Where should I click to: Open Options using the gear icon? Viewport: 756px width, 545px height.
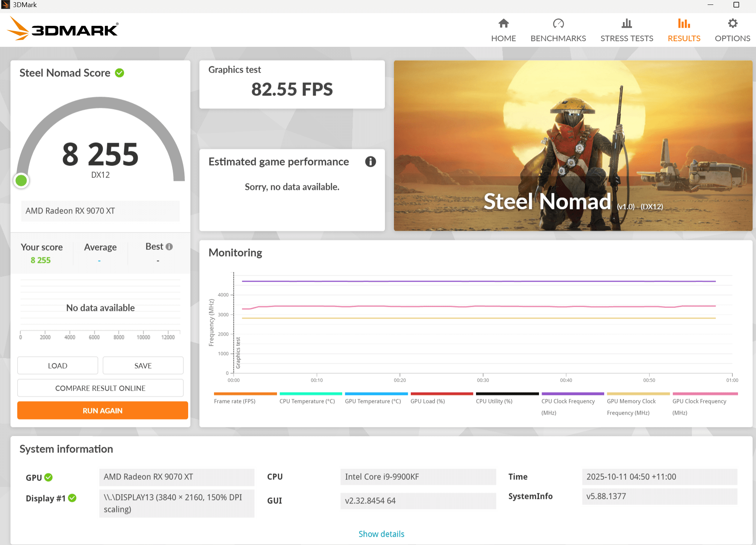click(x=732, y=24)
